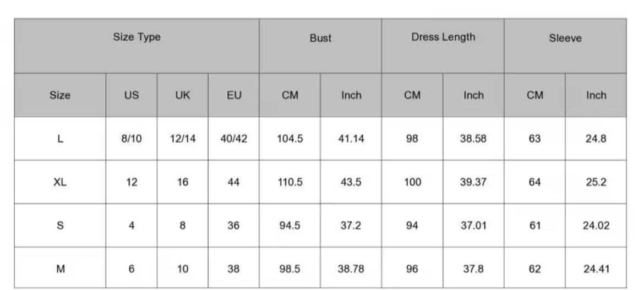The width and height of the screenshot is (644, 290).
Task: Click the US column subheader
Action: tap(132, 95)
